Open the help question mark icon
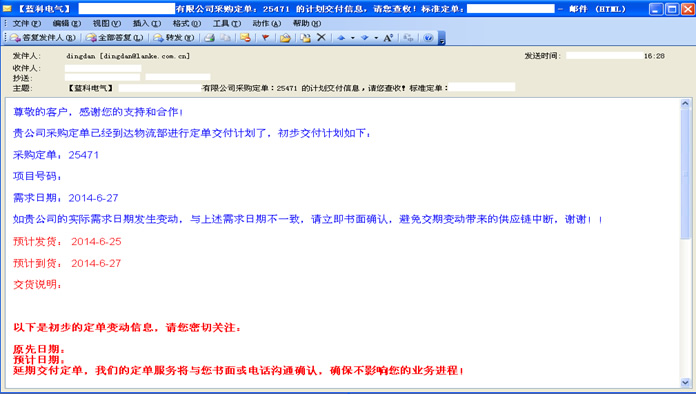696x394 pixels. tap(428, 38)
